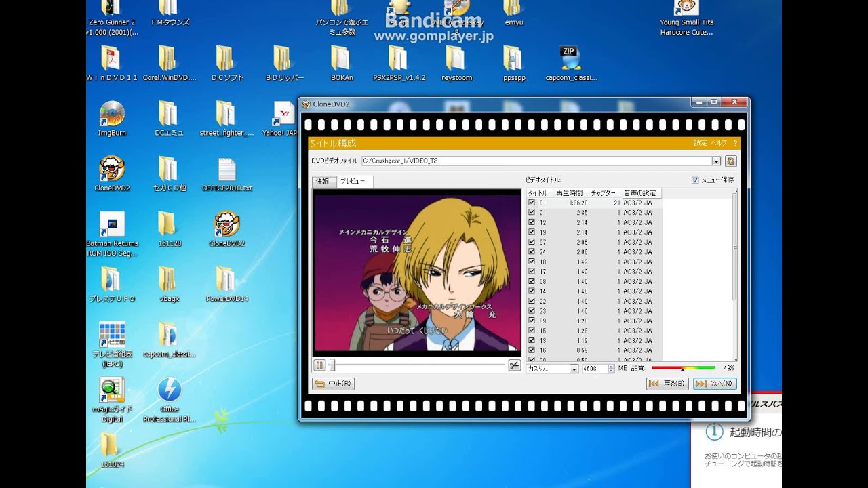Screen dimensions: 868x488
Task: Open the 設定 menu in header
Action: click(x=701, y=143)
